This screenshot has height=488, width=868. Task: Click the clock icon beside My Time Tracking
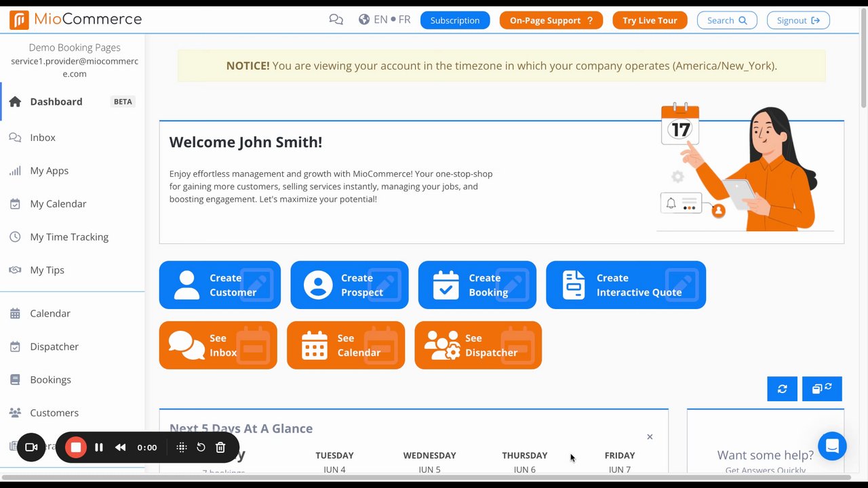click(x=15, y=237)
